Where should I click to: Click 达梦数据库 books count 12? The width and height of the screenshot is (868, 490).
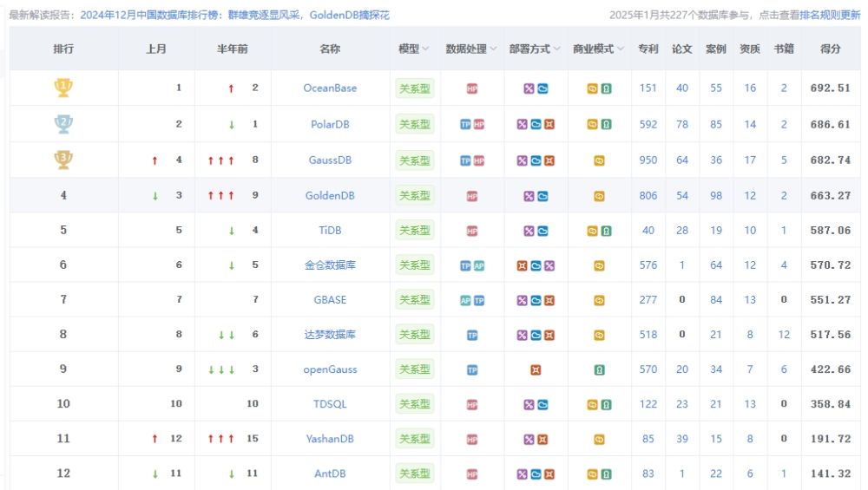pyautogui.click(x=784, y=335)
